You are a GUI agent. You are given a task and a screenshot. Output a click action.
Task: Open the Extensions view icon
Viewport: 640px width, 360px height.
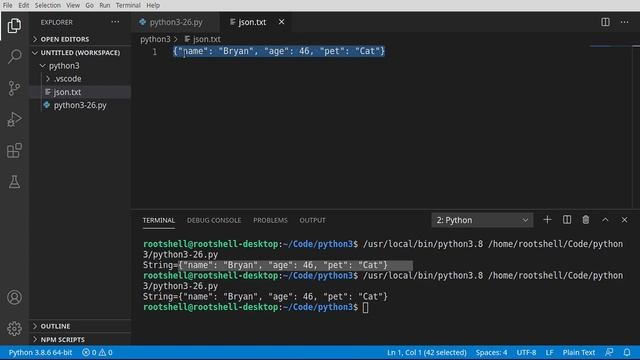pos(14,150)
